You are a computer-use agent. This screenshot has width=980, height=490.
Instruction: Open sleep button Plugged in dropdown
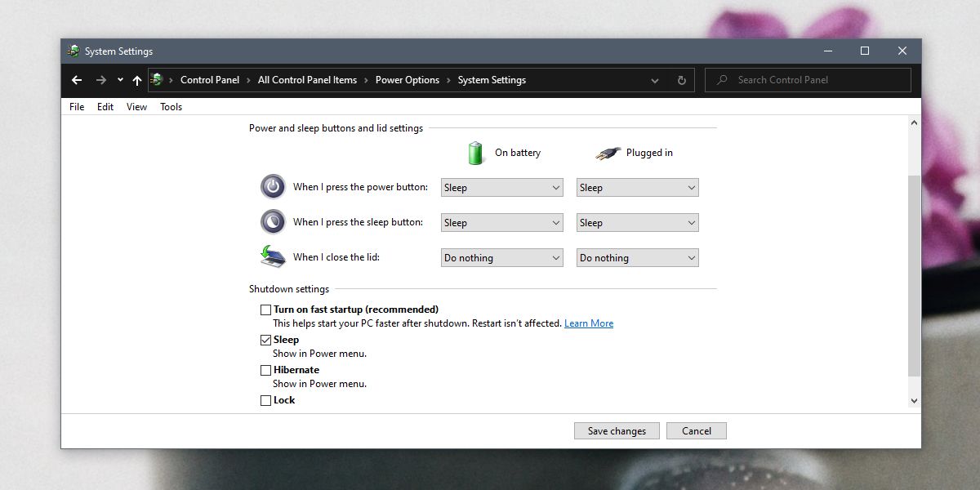click(638, 223)
